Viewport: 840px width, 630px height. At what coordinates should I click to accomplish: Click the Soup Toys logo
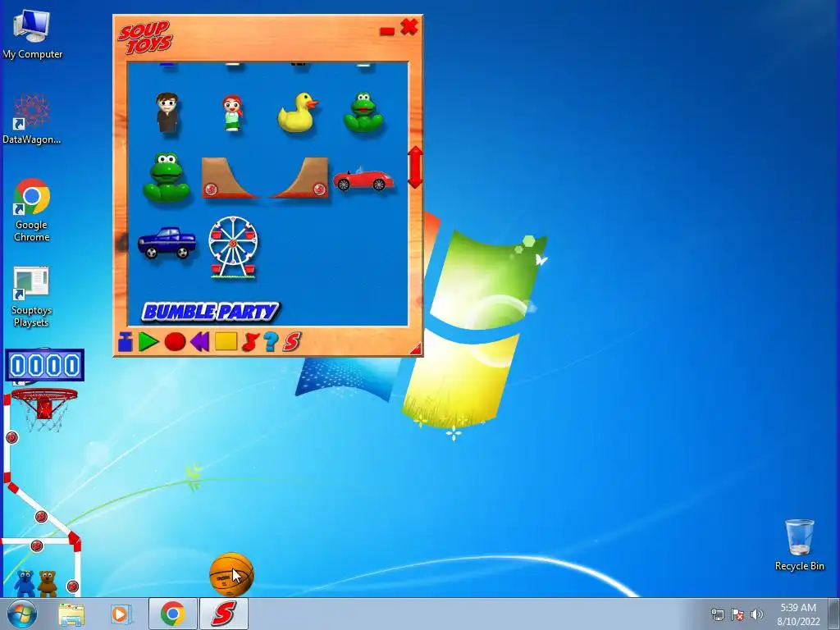tap(145, 38)
